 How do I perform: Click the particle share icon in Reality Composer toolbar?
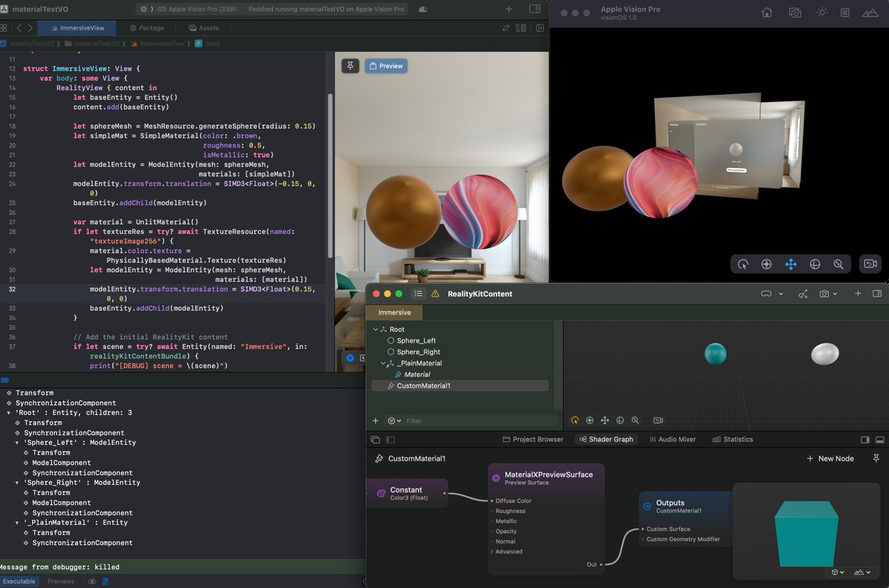803,294
